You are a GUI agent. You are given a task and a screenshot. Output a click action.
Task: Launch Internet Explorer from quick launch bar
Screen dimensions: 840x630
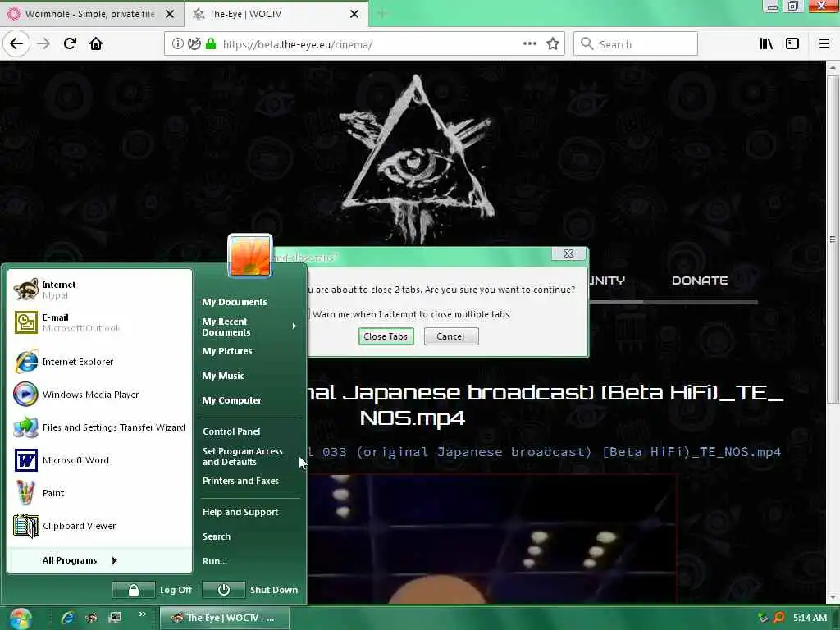68,618
